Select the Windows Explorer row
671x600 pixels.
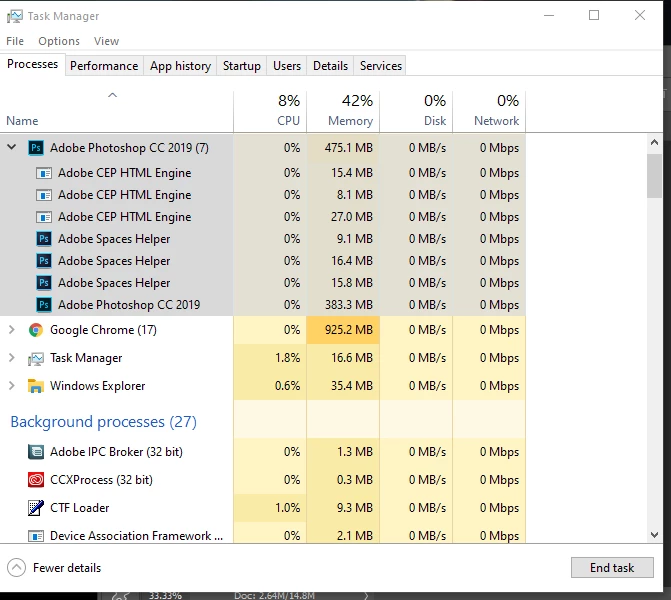pyautogui.click(x=263, y=386)
